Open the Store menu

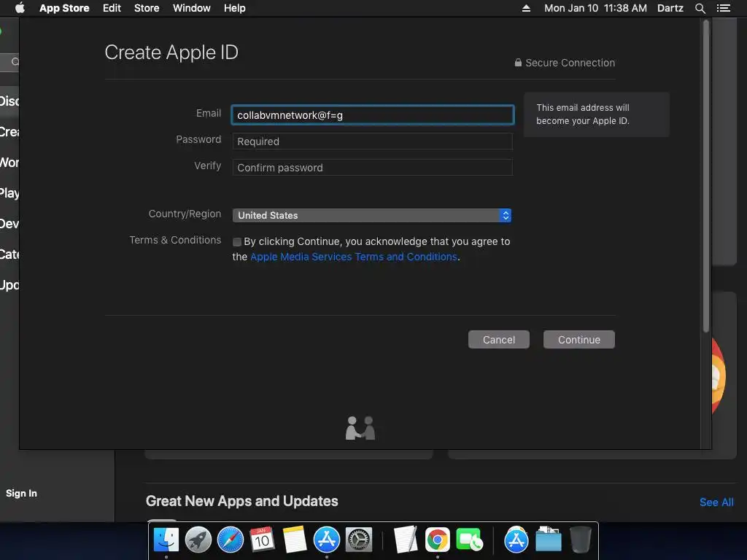point(147,8)
